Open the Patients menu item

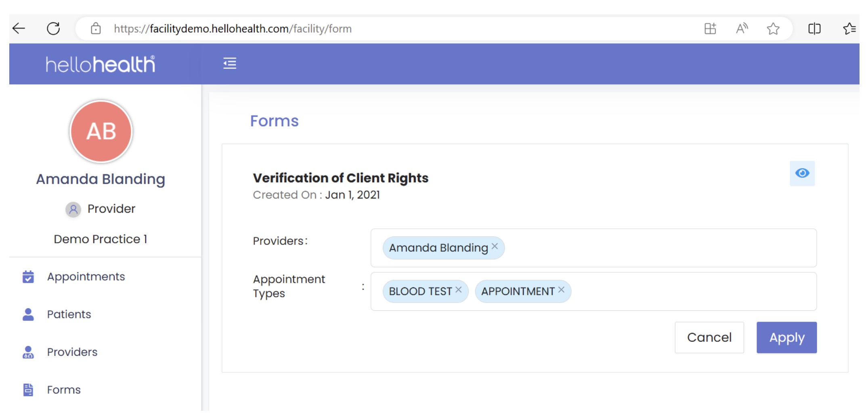coord(69,314)
